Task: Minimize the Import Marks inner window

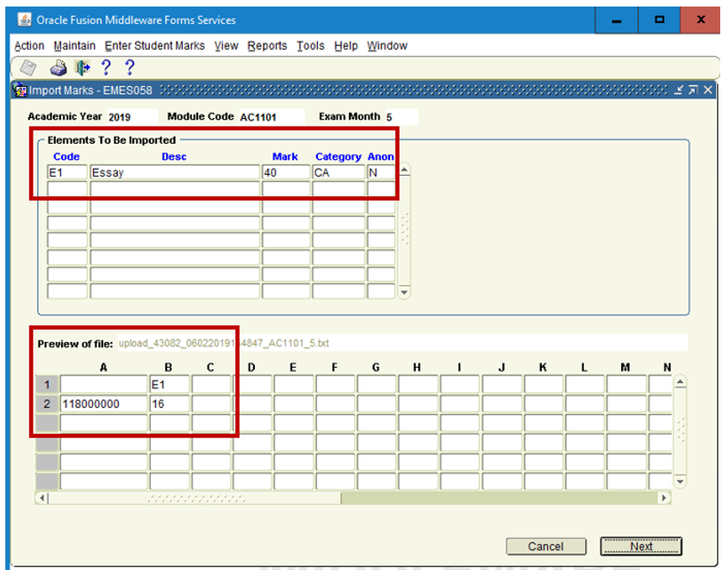Action: coord(679,90)
